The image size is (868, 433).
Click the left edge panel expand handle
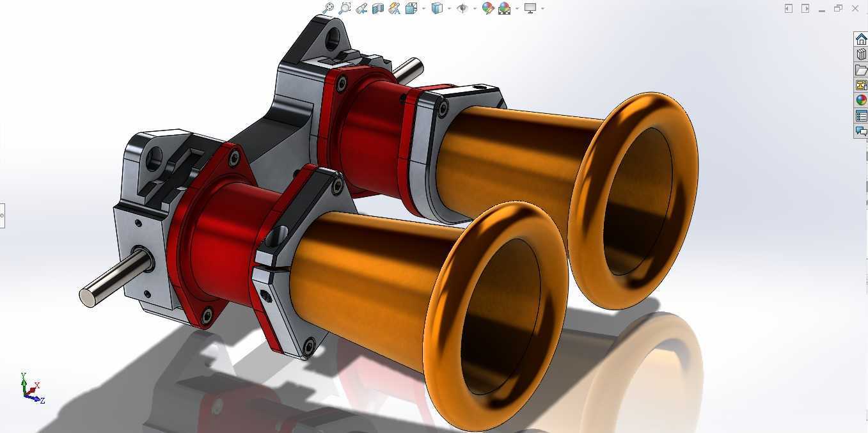pos(2,216)
